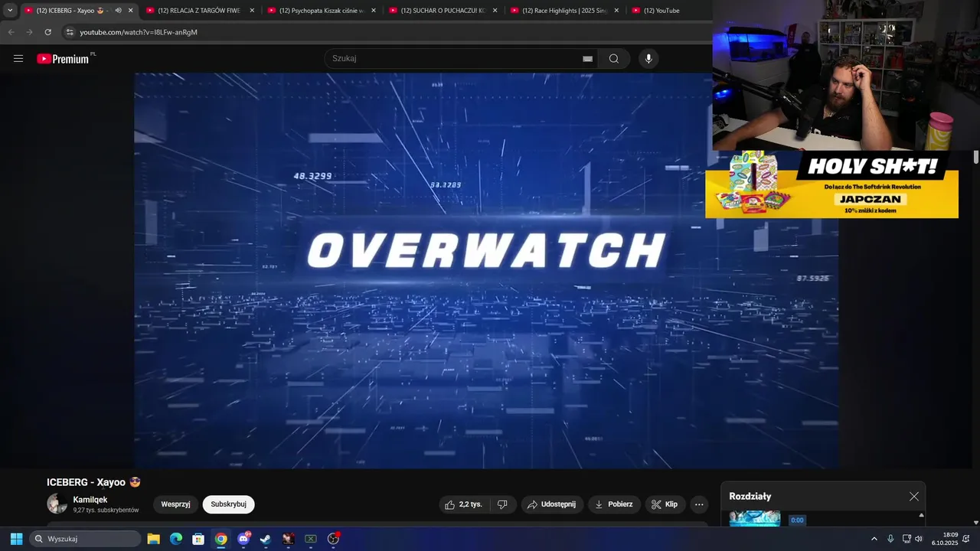Open Microsoft Store from taskbar

[x=198, y=539]
